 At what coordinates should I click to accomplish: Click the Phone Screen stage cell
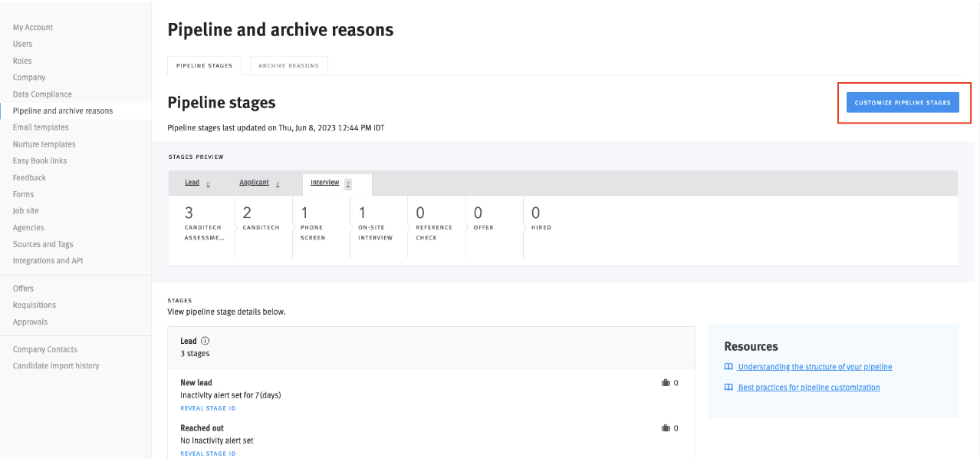click(320, 226)
